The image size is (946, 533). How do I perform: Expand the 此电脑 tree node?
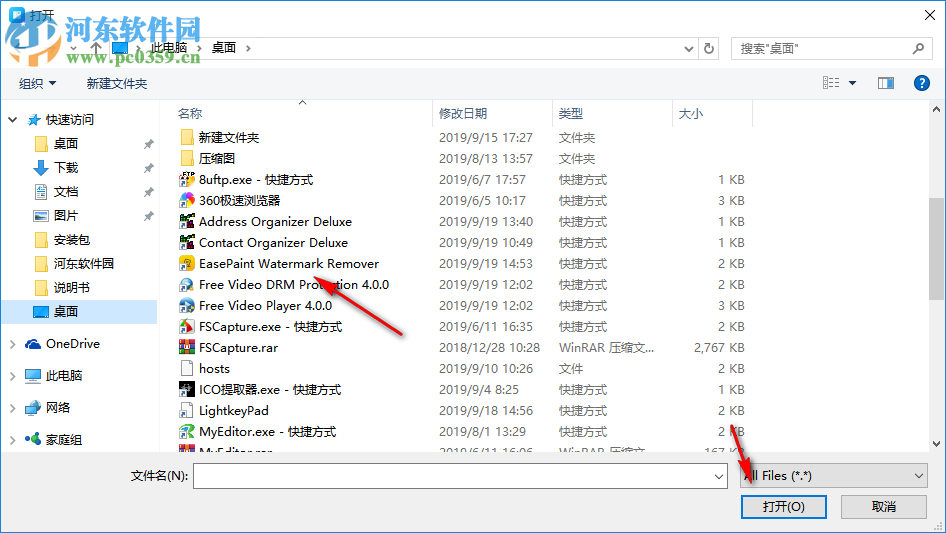(x=13, y=376)
